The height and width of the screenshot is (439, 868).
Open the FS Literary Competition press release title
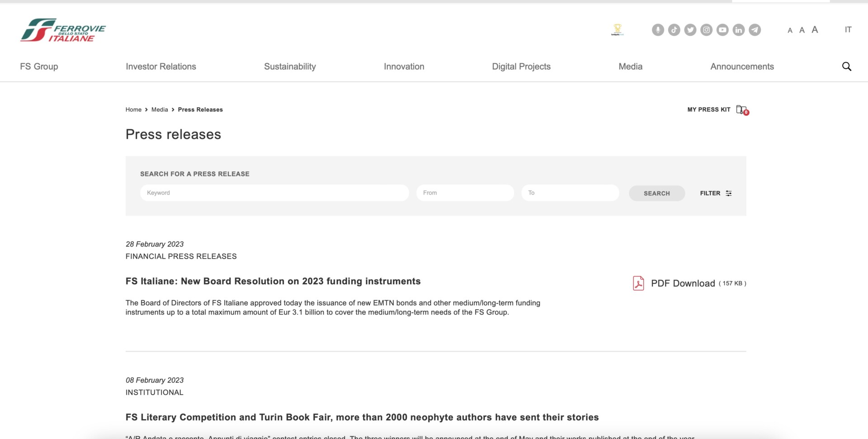tap(362, 417)
